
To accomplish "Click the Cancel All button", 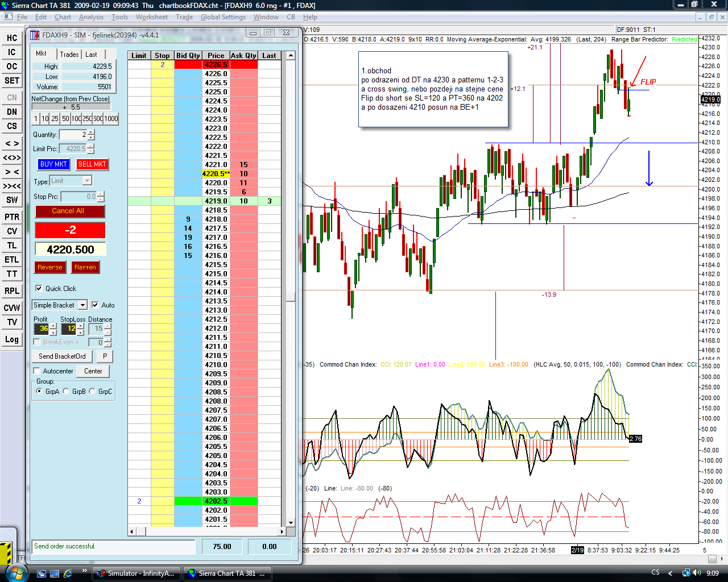I will pos(70,211).
